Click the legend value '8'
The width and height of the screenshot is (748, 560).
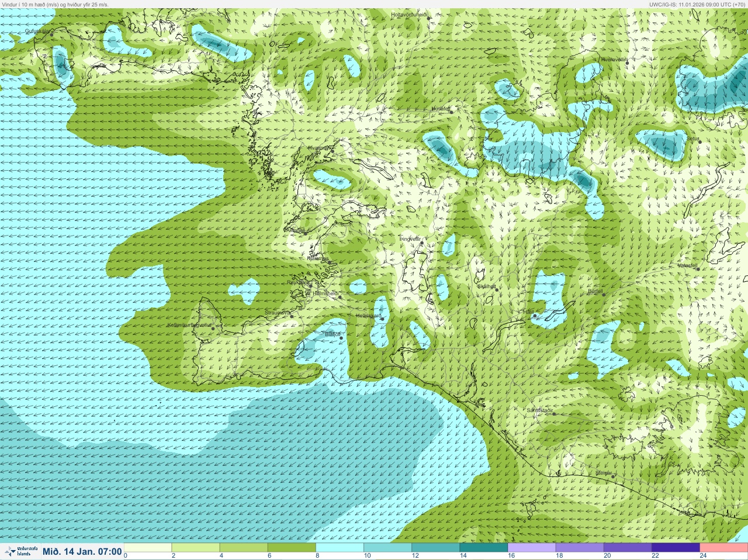tap(317, 555)
